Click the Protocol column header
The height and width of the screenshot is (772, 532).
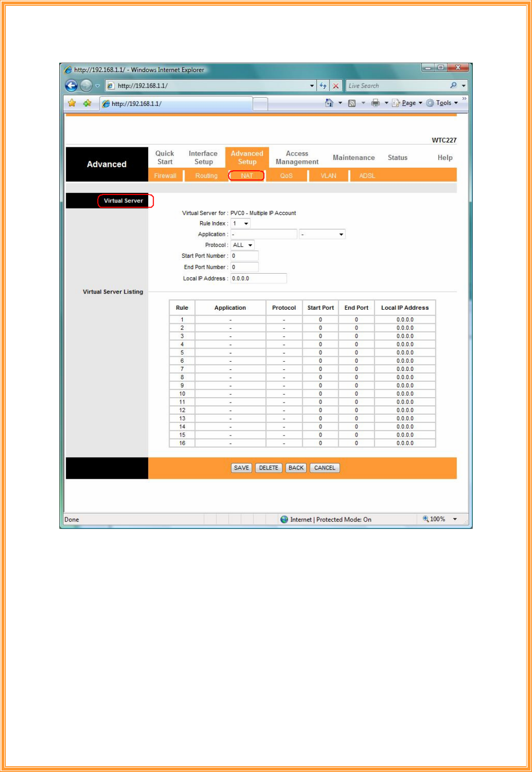tap(284, 308)
